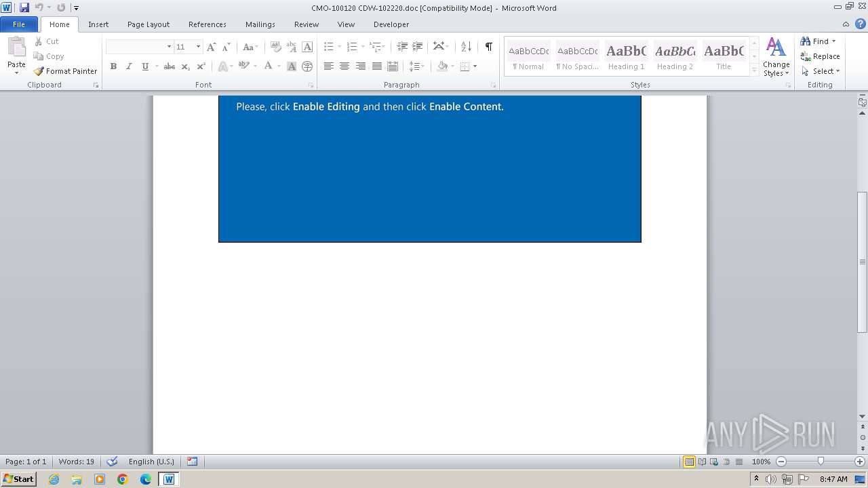The image size is (868, 488).
Task: Click the Save icon in quick access toolbar
Action: pyautogui.click(x=24, y=7)
